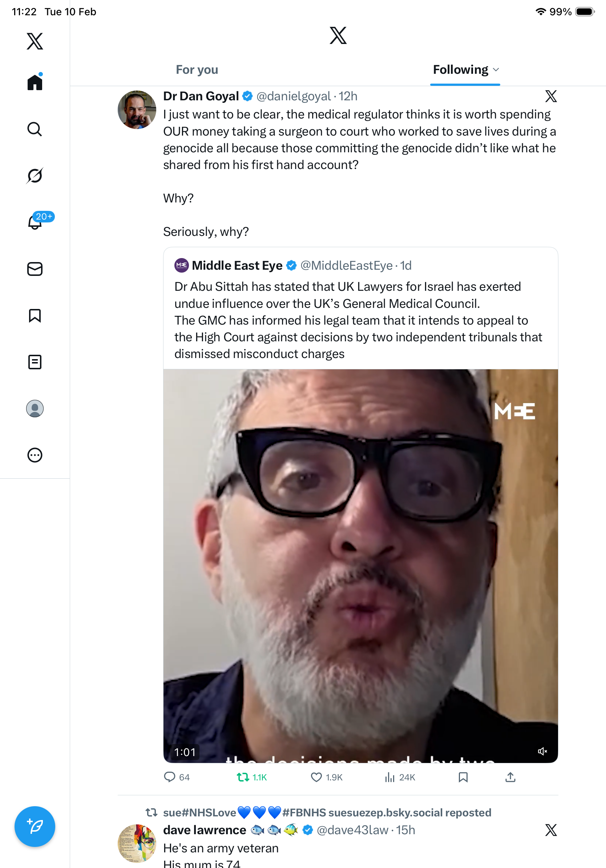The image size is (606, 868).
Task: Go to Home in the sidebar
Action: pyautogui.click(x=35, y=83)
